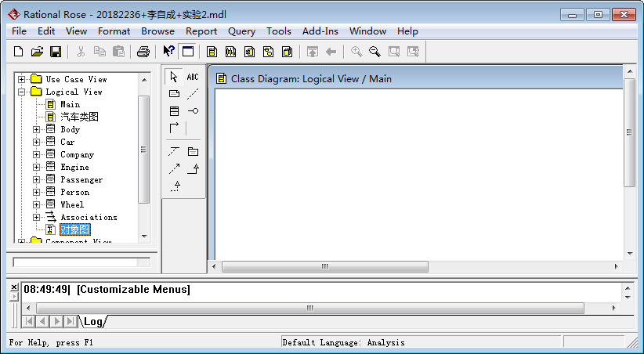Choose the Realize dashed triangle tool
644x354 pixels.
[x=175, y=186]
